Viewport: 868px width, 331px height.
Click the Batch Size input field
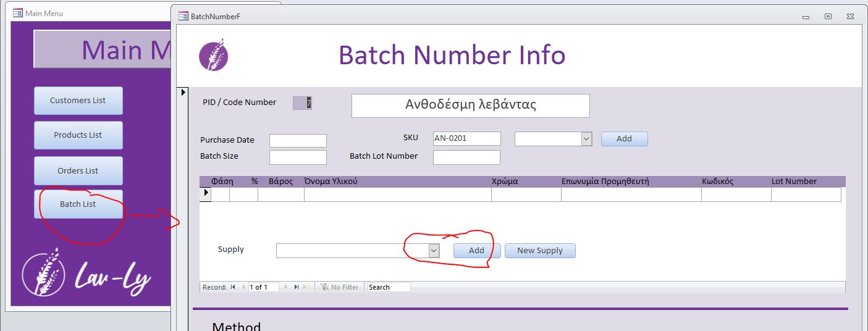point(298,157)
